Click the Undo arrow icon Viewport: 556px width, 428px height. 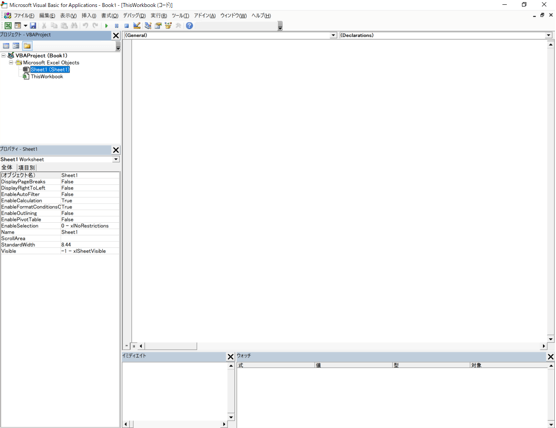click(85, 26)
